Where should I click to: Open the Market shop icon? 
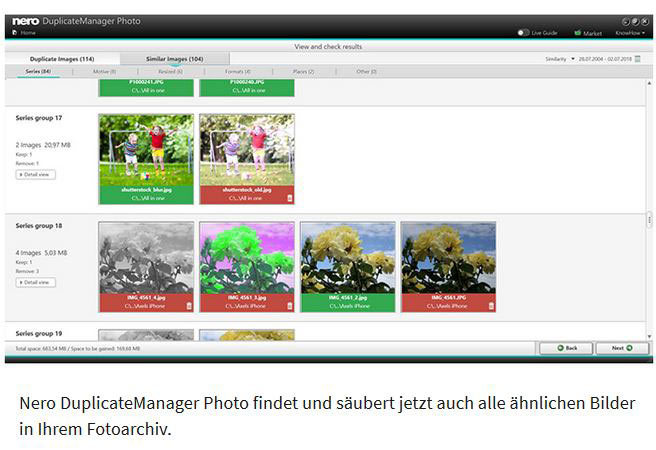pyautogui.click(x=578, y=33)
